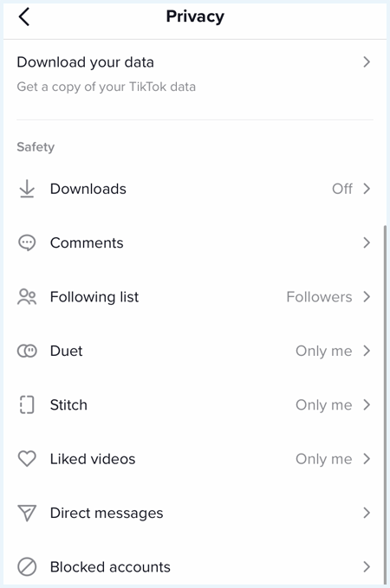The image size is (390, 588).
Task: Open Liked videos Only me option
Action: pos(323,459)
